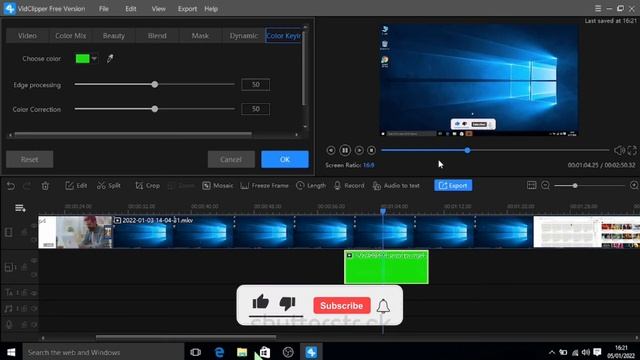The image size is (640, 360).
Task: Toggle the lock on the voice-over microphone track
Action: coord(24,325)
